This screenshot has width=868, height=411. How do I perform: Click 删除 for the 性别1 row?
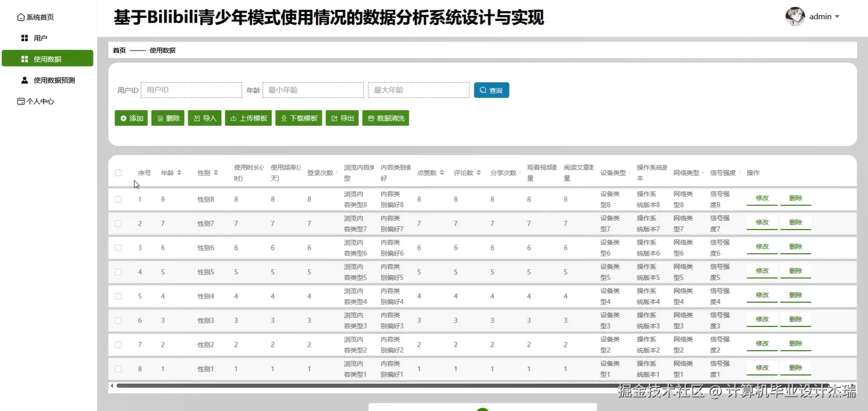click(795, 368)
